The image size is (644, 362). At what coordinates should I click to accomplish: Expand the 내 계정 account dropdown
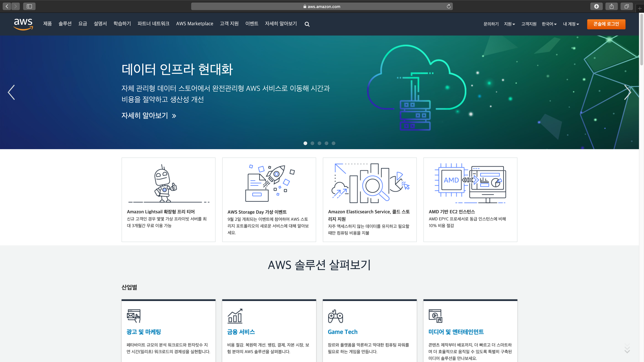pyautogui.click(x=571, y=24)
